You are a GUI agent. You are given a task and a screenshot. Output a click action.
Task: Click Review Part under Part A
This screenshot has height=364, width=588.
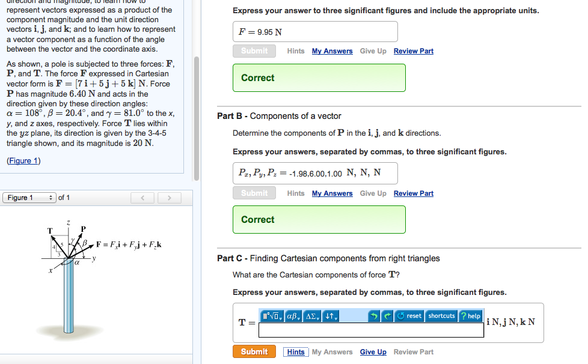pyautogui.click(x=413, y=50)
